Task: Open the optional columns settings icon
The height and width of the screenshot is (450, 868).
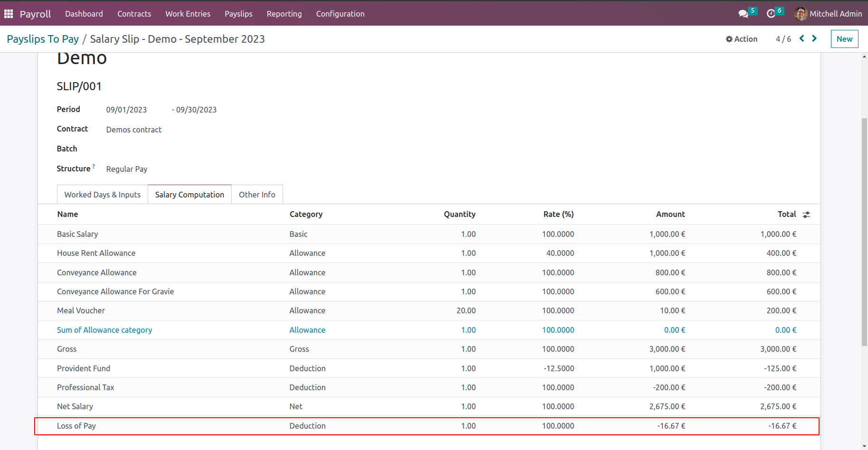Action: pyautogui.click(x=806, y=215)
